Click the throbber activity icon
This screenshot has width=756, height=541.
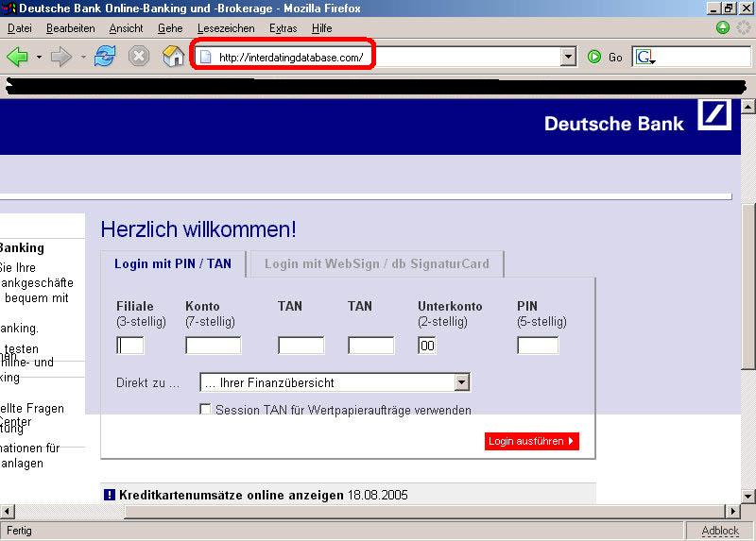[x=745, y=27]
